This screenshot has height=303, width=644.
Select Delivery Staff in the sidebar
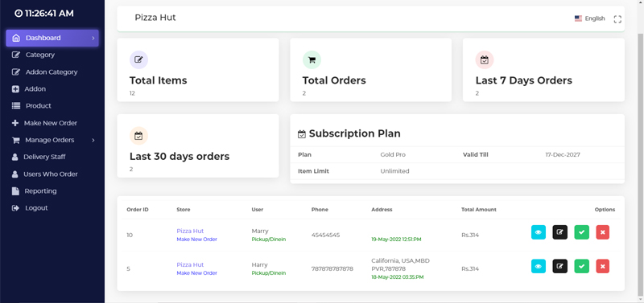(44, 157)
